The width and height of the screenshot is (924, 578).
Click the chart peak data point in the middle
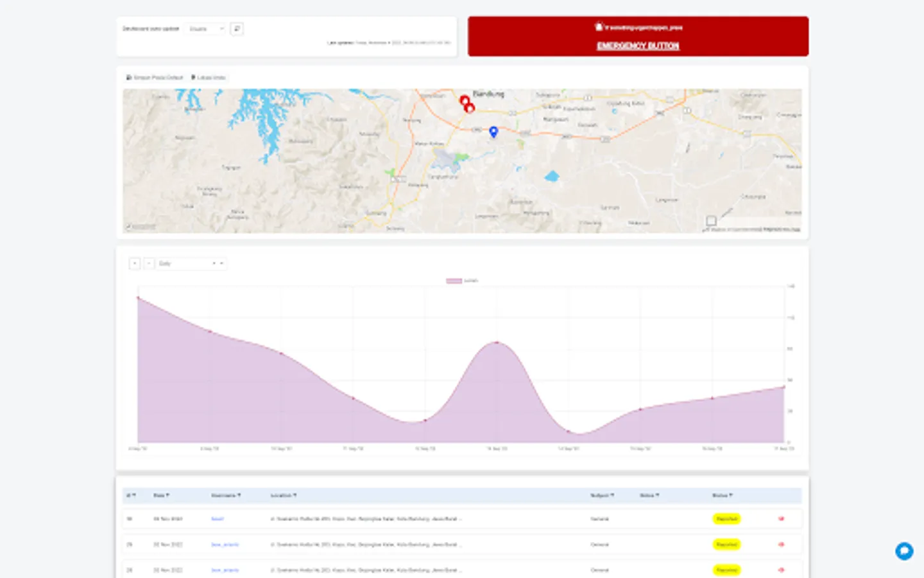click(x=497, y=342)
